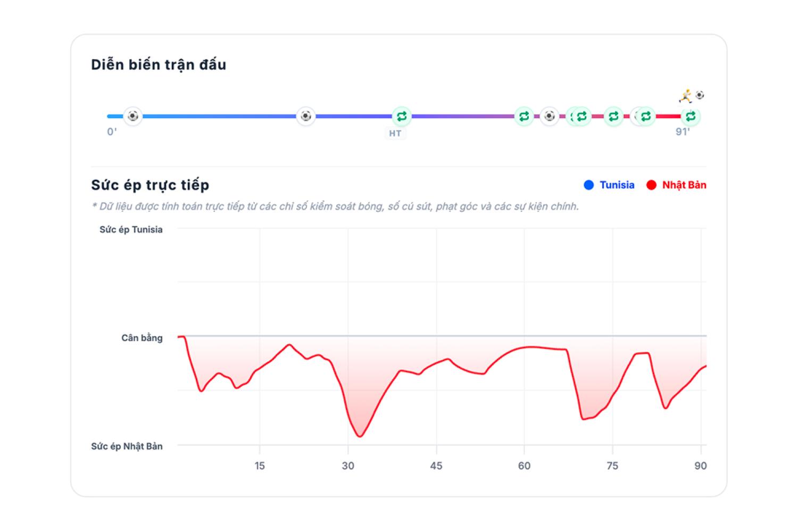The height and width of the screenshot is (532, 798).
Task: Open the isolated substitution icon near 75 minutes
Action: (x=613, y=116)
